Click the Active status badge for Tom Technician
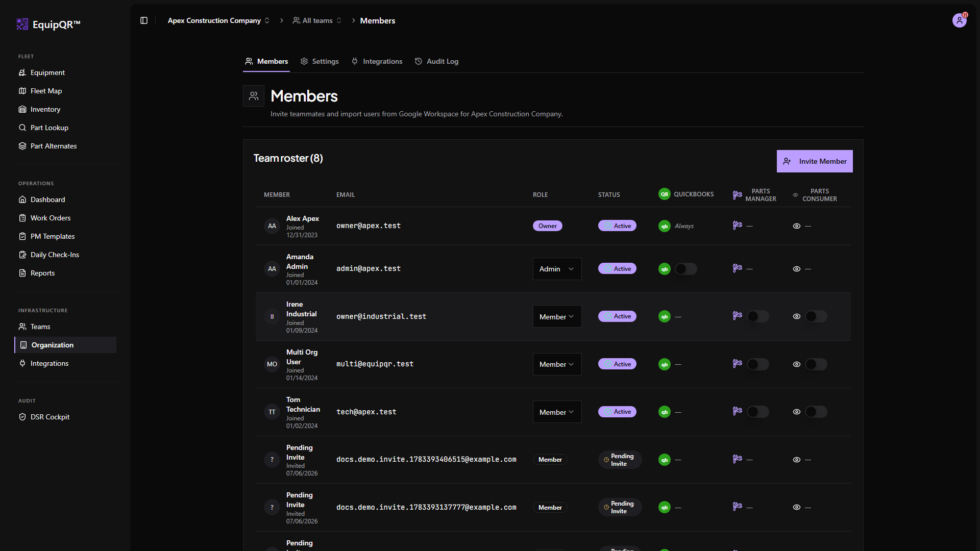 [617, 412]
